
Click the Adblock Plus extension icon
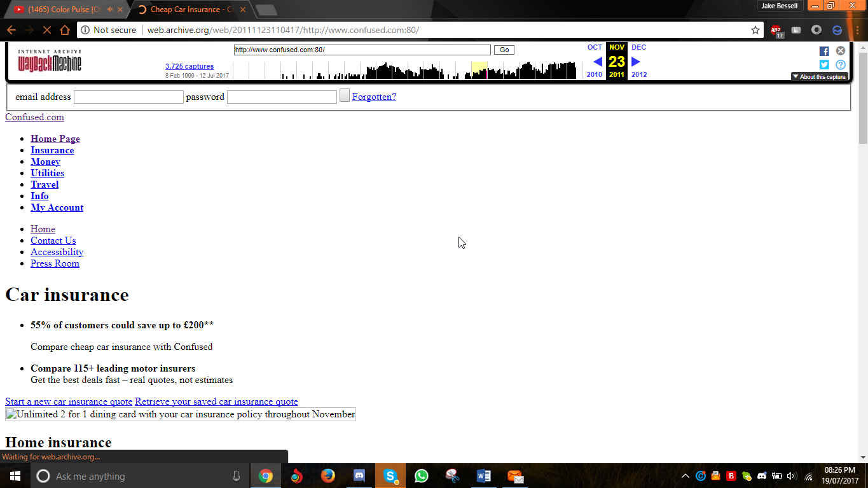(x=776, y=30)
